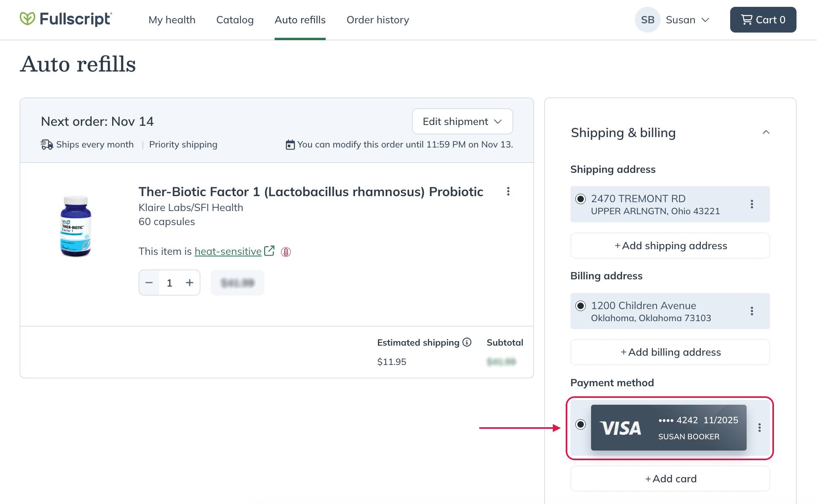Click the Fullscript logo to go home

pyautogui.click(x=66, y=20)
